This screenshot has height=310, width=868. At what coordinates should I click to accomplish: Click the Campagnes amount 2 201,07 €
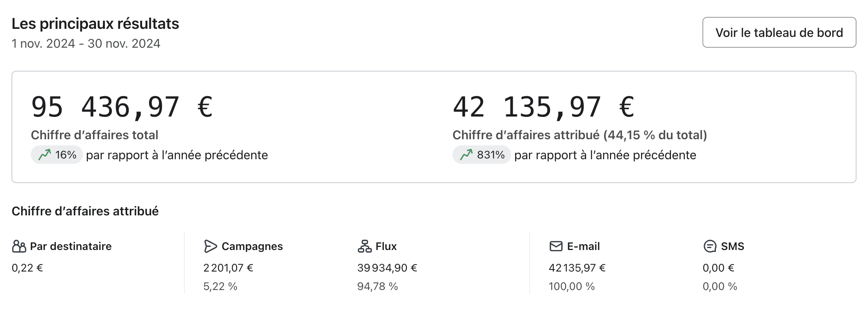(228, 268)
